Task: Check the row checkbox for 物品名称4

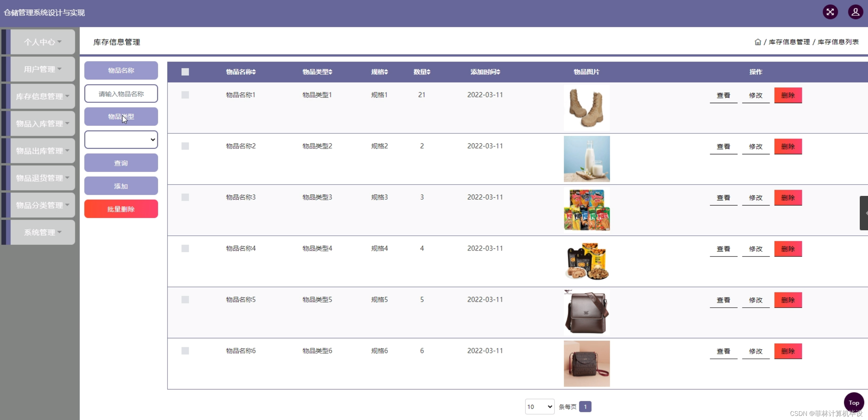Action: click(185, 248)
